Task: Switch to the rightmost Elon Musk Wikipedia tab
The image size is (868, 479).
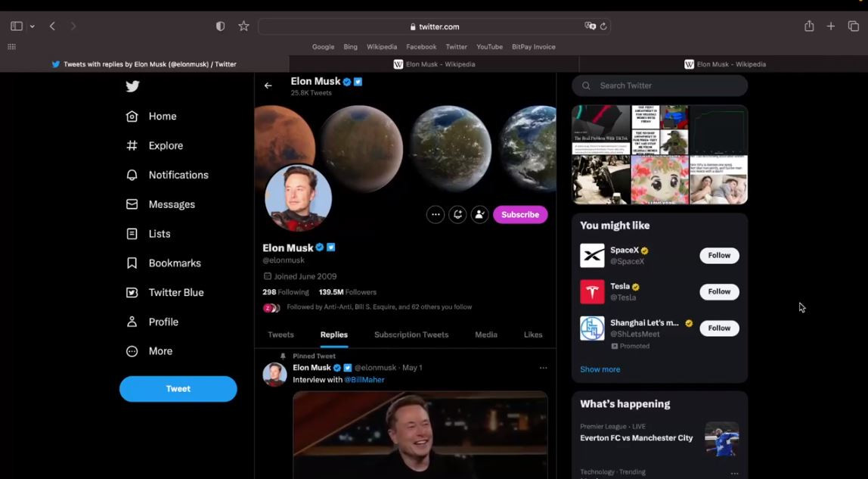Action: [724, 64]
